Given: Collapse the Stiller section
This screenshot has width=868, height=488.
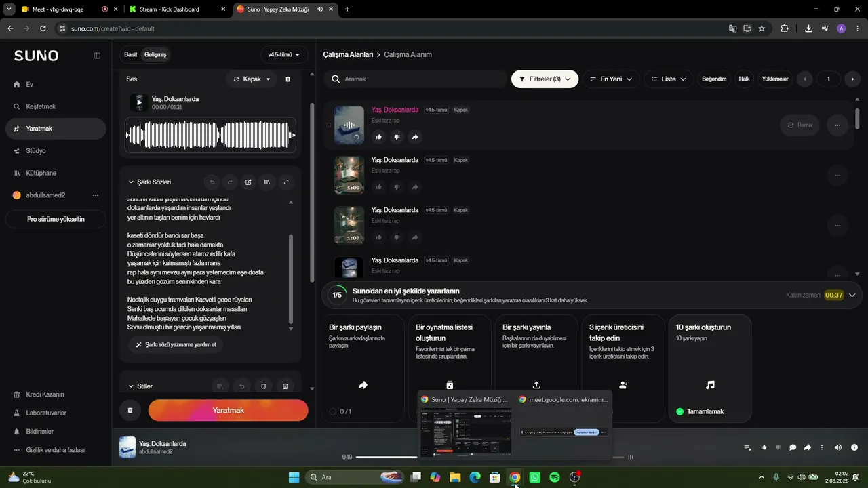Looking at the screenshot, I should [x=131, y=386].
